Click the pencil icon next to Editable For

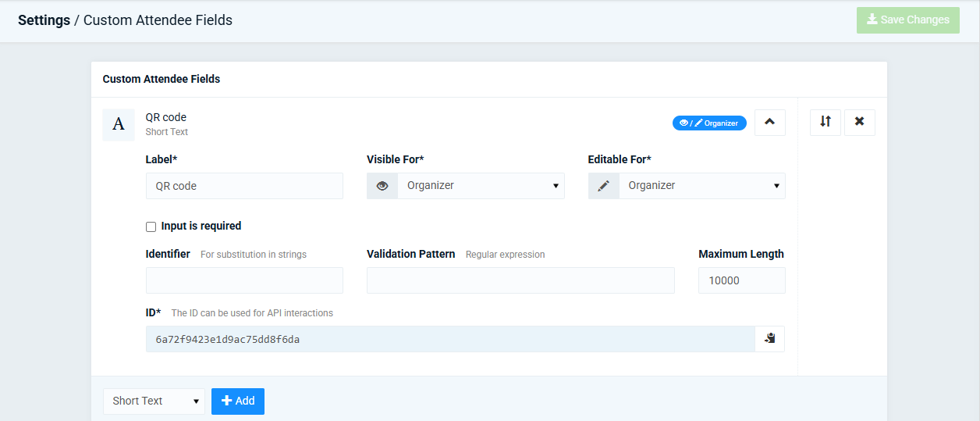(604, 186)
